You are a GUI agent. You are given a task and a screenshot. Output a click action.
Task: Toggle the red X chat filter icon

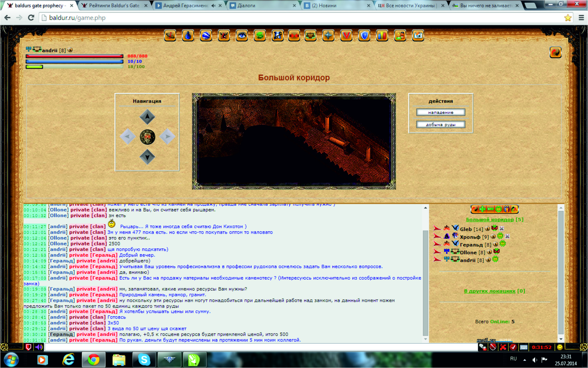point(503,347)
